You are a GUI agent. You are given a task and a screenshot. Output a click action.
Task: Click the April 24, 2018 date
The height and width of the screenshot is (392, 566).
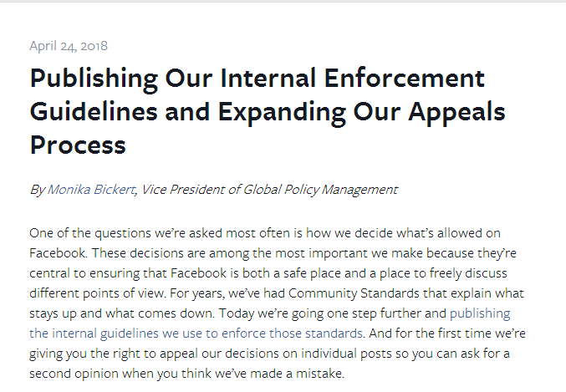click(69, 46)
